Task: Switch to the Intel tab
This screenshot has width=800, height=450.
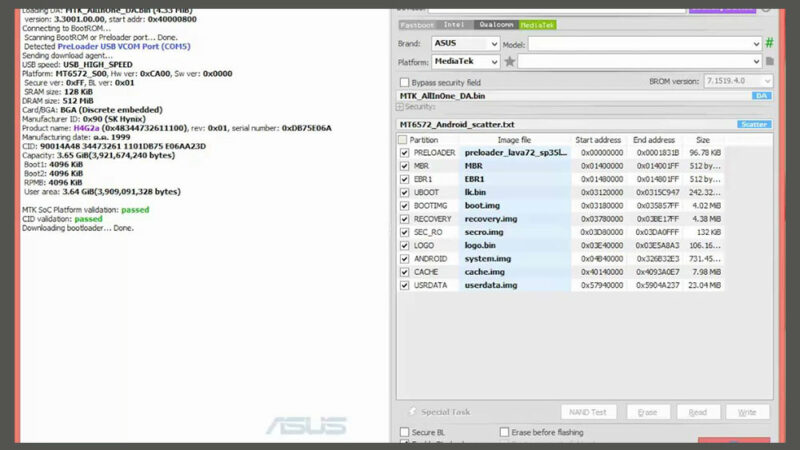Action: pyautogui.click(x=454, y=24)
